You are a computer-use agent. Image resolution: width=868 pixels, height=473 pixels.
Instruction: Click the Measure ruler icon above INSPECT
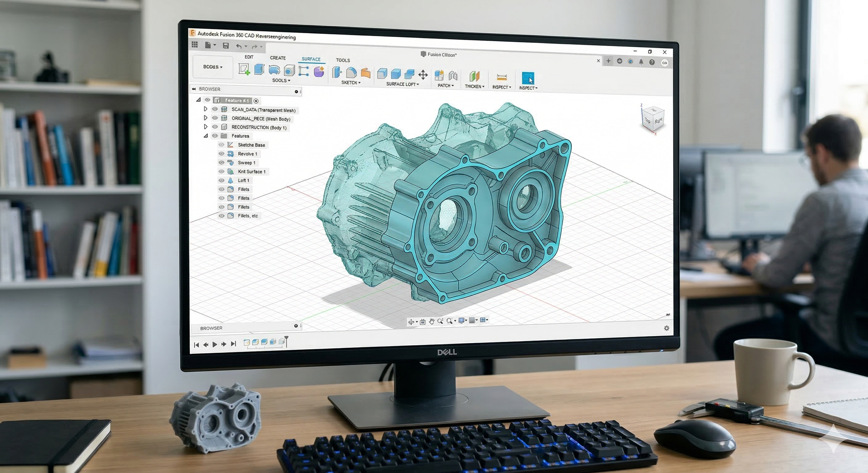(502, 77)
